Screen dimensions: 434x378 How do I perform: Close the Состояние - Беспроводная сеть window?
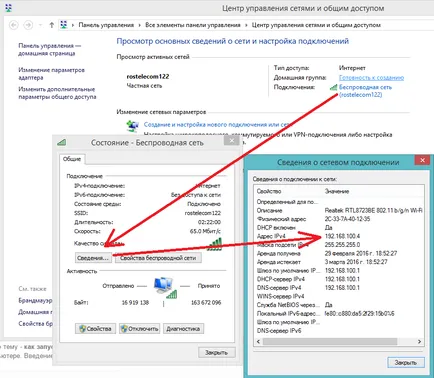click(232, 141)
